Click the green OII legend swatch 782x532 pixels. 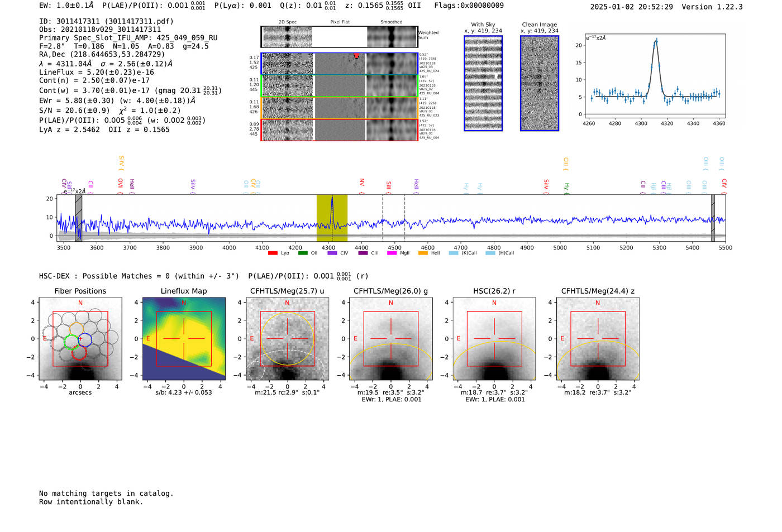(303, 253)
